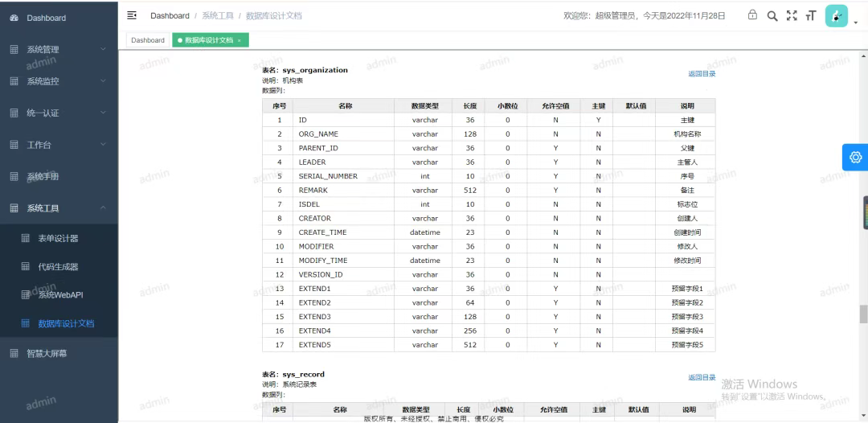
Task: Click the CREATE_TIME cell
Action: click(x=343, y=232)
